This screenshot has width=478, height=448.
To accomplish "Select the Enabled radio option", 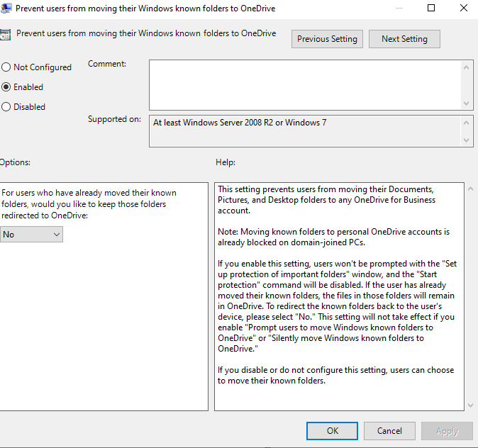I will point(22,87).
